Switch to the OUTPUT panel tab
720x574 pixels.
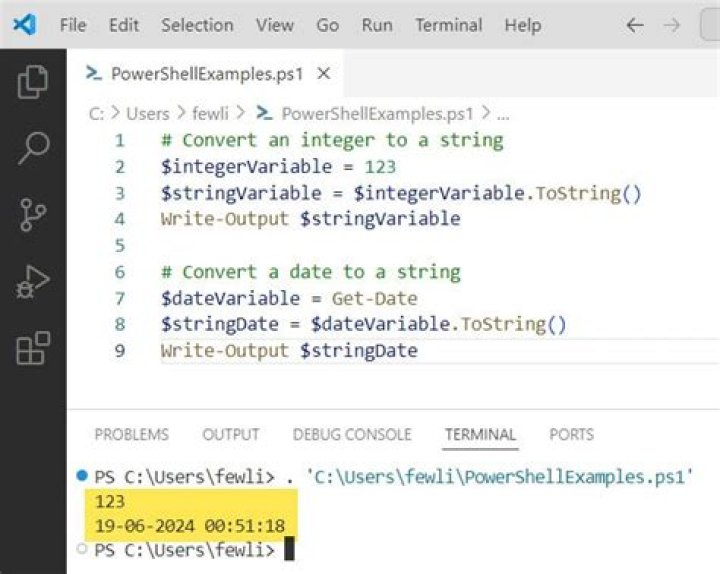[230, 434]
